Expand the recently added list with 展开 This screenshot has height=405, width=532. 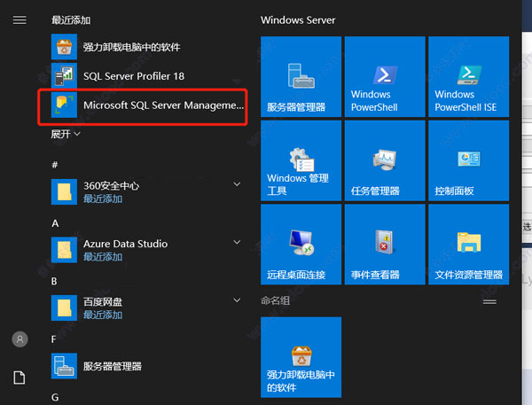point(66,134)
